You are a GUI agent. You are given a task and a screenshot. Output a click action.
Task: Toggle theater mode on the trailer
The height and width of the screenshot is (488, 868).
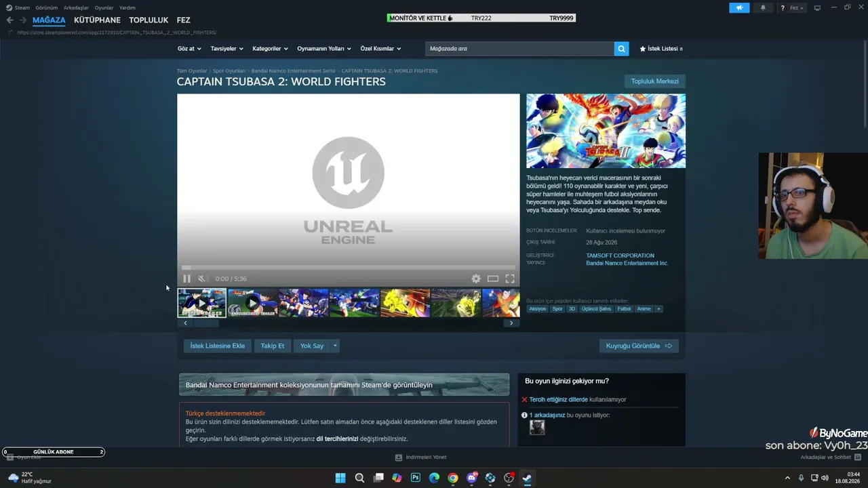click(493, 279)
